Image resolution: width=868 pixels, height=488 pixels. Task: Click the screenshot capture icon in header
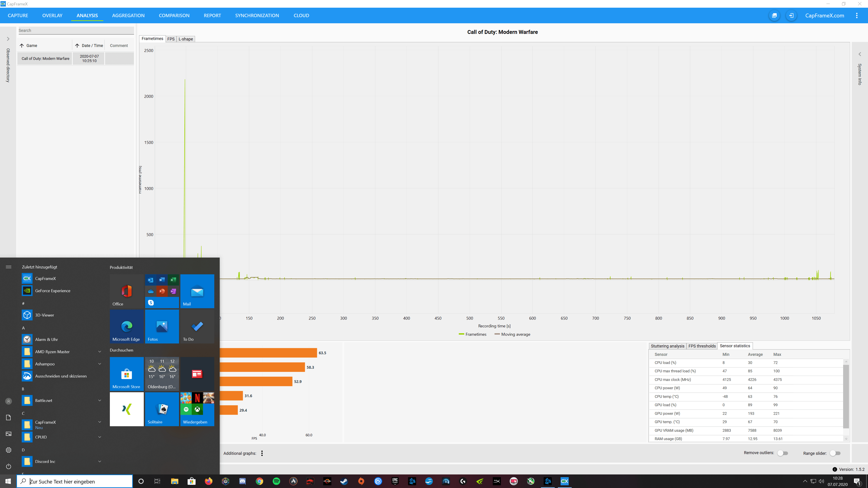tap(774, 16)
